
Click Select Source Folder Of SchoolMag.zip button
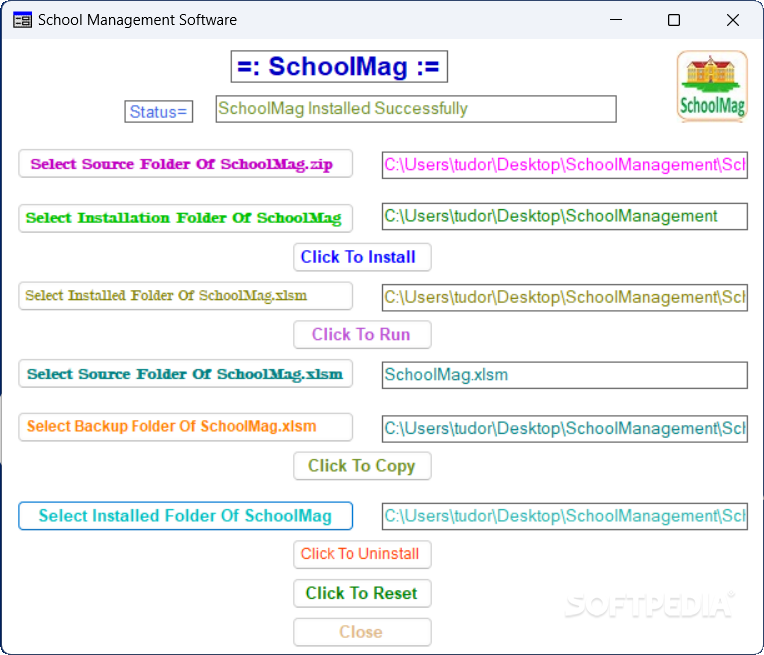(185, 164)
